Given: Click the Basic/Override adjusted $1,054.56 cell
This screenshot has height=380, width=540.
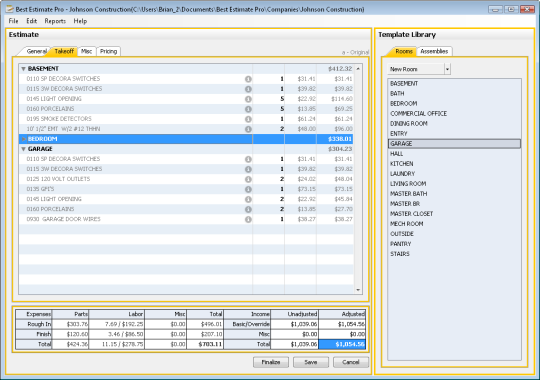Looking at the screenshot, I should 342,324.
